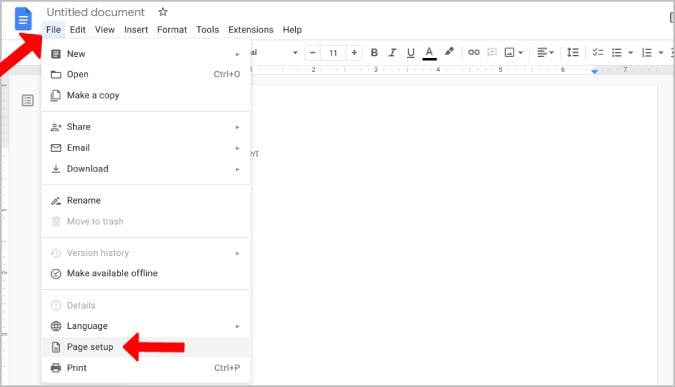
Task: Click the numbered list icon
Action: [647, 53]
